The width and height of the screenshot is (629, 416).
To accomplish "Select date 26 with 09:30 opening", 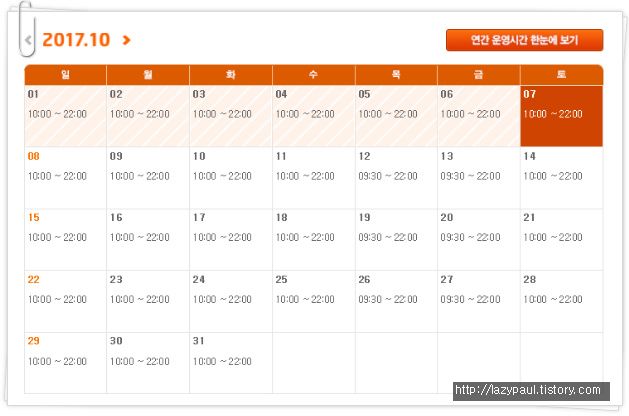I will (x=396, y=301).
